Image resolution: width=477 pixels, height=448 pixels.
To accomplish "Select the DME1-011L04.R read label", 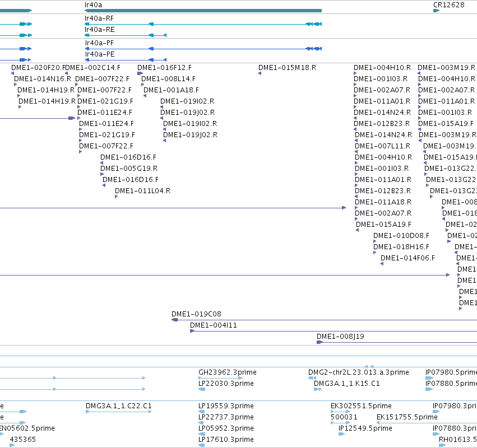I will pyautogui.click(x=143, y=191).
